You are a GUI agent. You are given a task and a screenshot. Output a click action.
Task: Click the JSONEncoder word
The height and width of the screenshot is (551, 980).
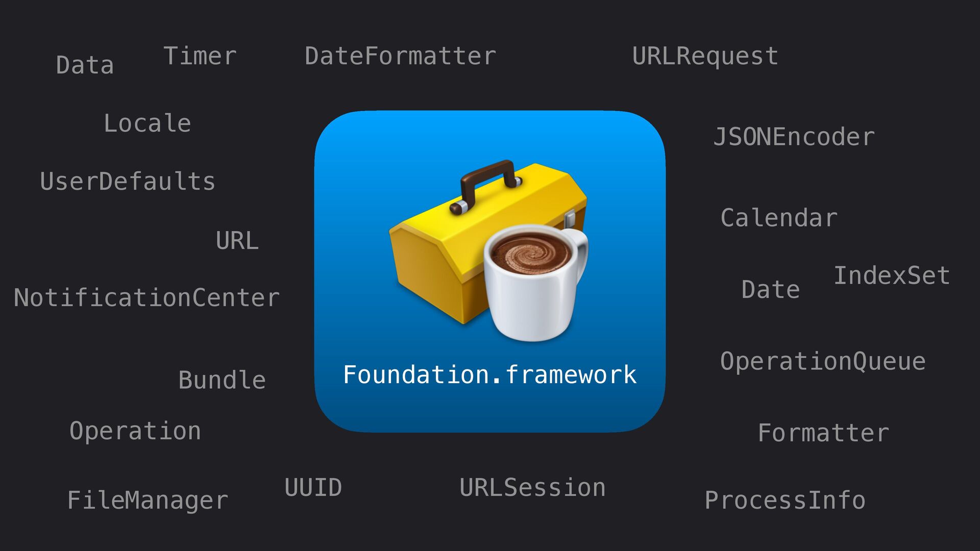tap(794, 137)
